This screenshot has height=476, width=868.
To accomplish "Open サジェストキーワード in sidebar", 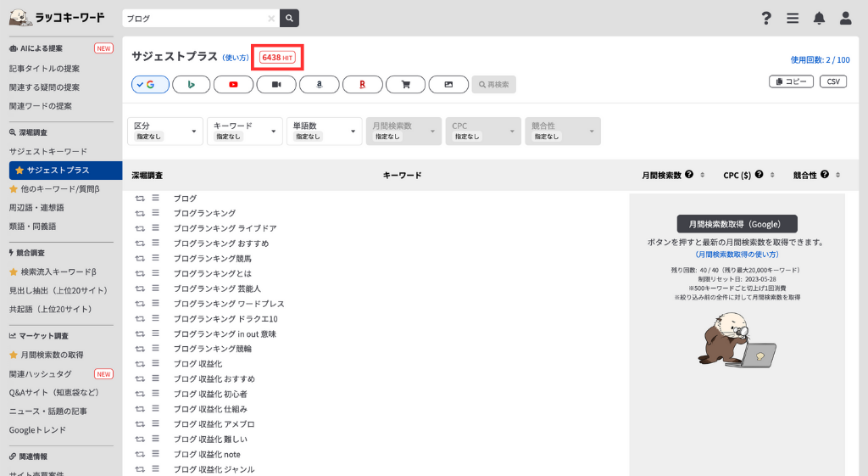I will click(x=48, y=151).
